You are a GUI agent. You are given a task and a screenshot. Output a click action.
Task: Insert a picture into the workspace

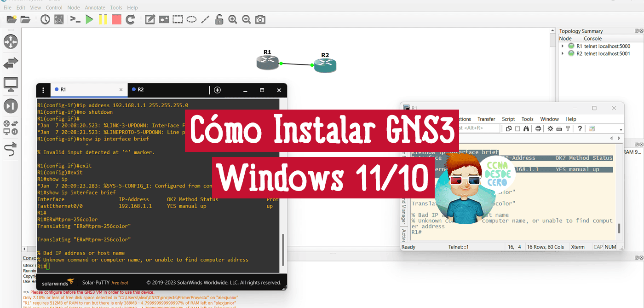(164, 19)
